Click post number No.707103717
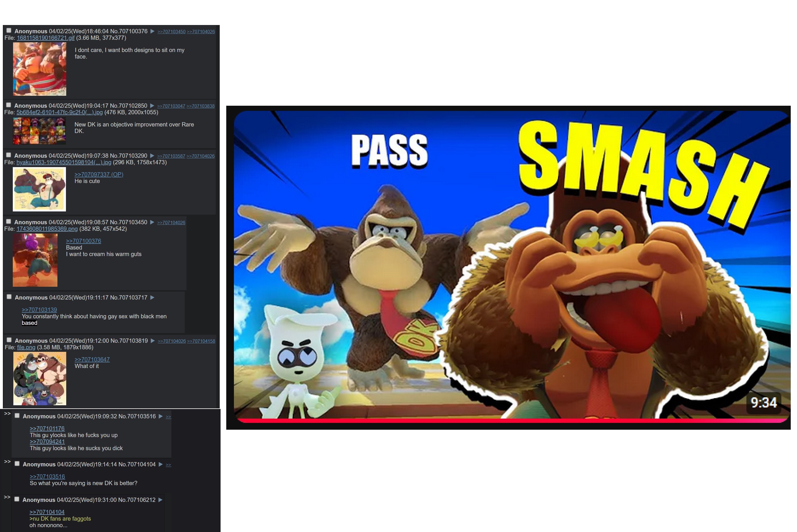The image size is (797, 532). [x=129, y=298]
